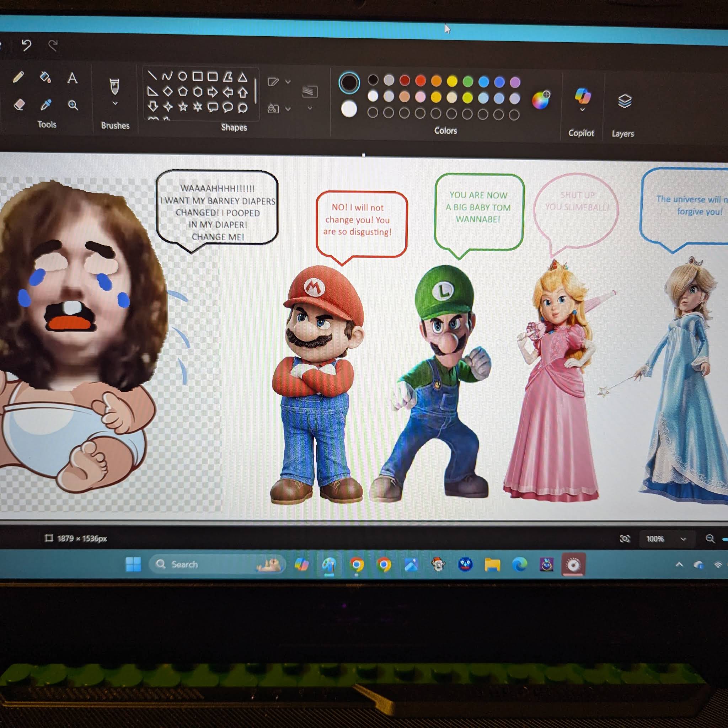Viewport: 728px width, 728px height.
Task: Select the Eraser tool
Action: [19, 105]
